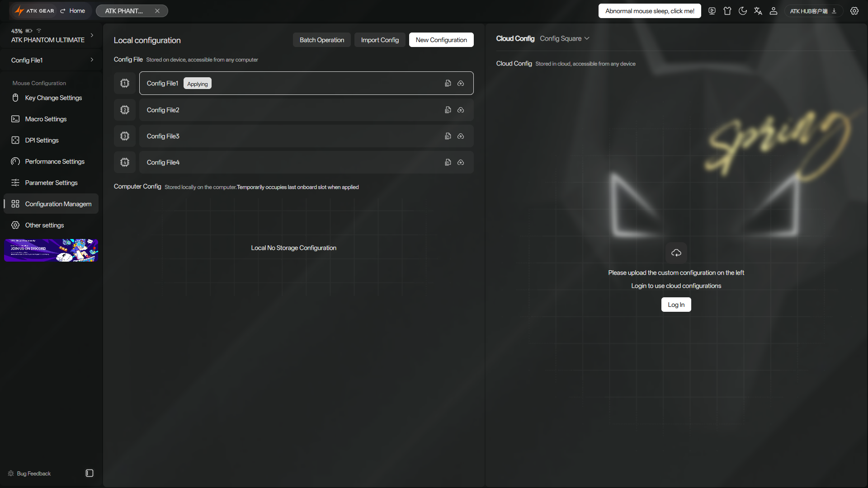The image size is (868, 488).
Task: Click the New Configuration button
Action: (x=441, y=40)
